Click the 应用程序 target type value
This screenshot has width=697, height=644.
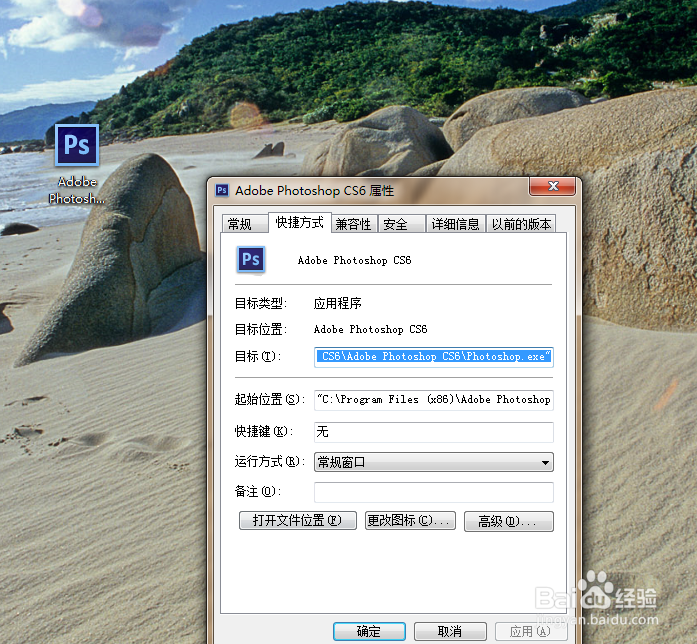(x=337, y=304)
